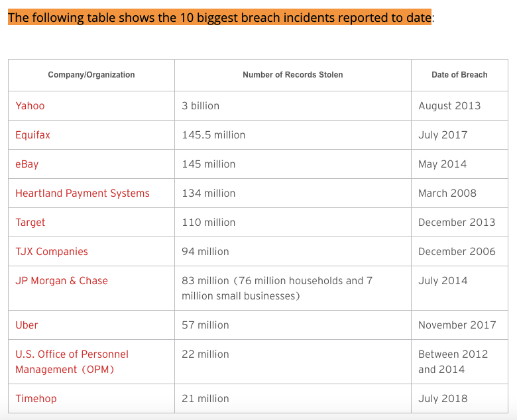Follow the Timehop link

tap(36, 399)
